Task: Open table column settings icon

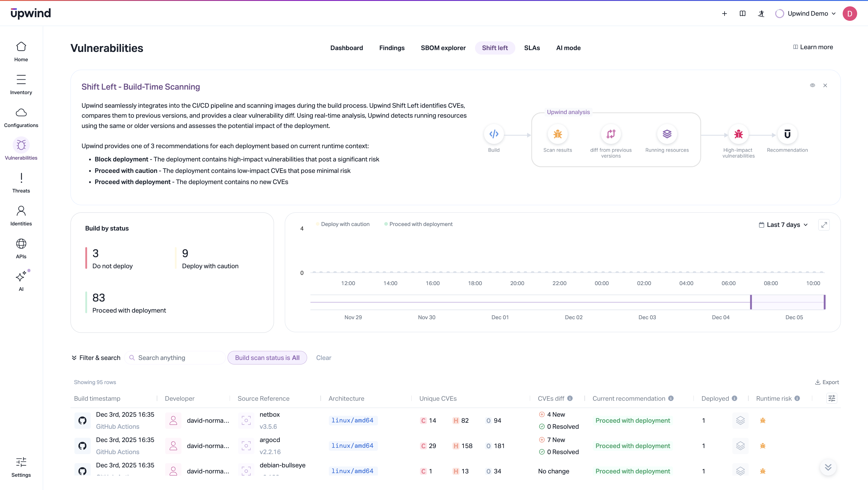Action: 832,398
